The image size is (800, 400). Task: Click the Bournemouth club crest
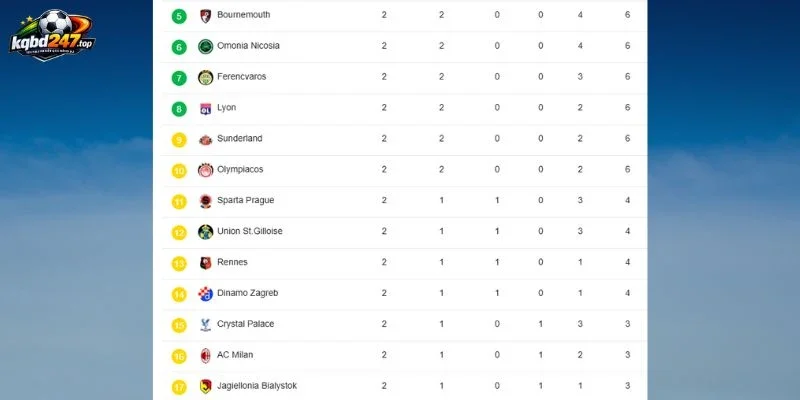(206, 15)
